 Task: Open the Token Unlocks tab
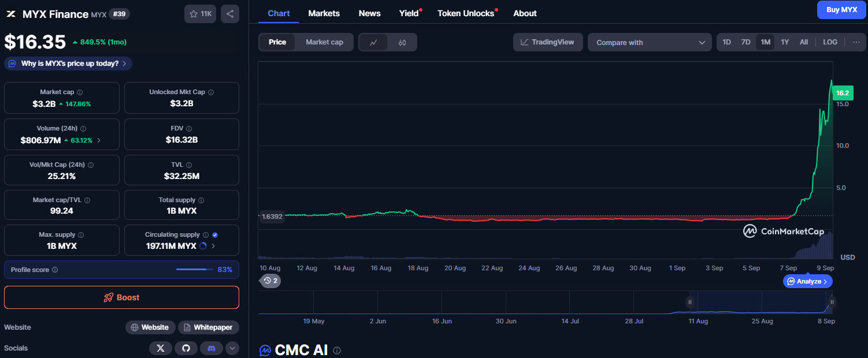466,13
